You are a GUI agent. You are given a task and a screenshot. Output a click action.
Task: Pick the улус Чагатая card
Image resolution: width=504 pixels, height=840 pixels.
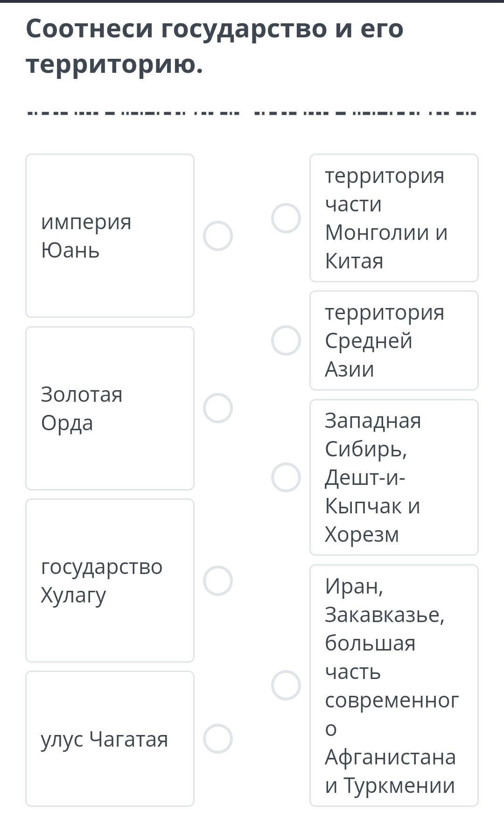click(x=110, y=738)
